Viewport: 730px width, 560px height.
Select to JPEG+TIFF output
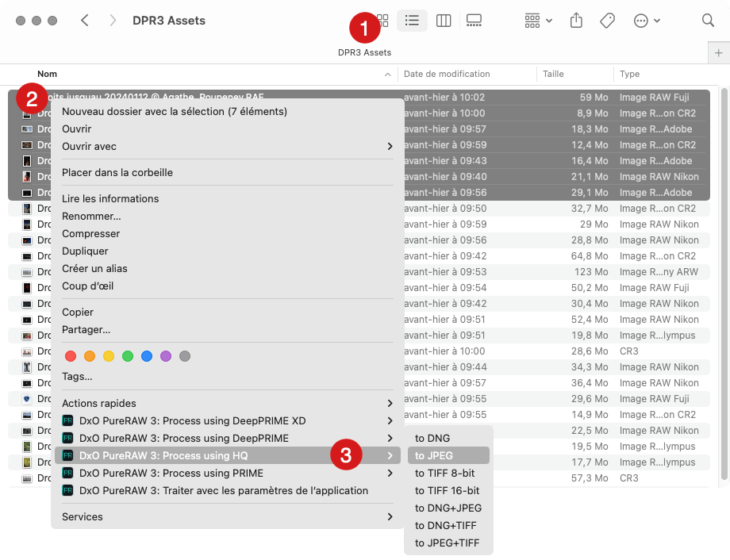pos(448,543)
